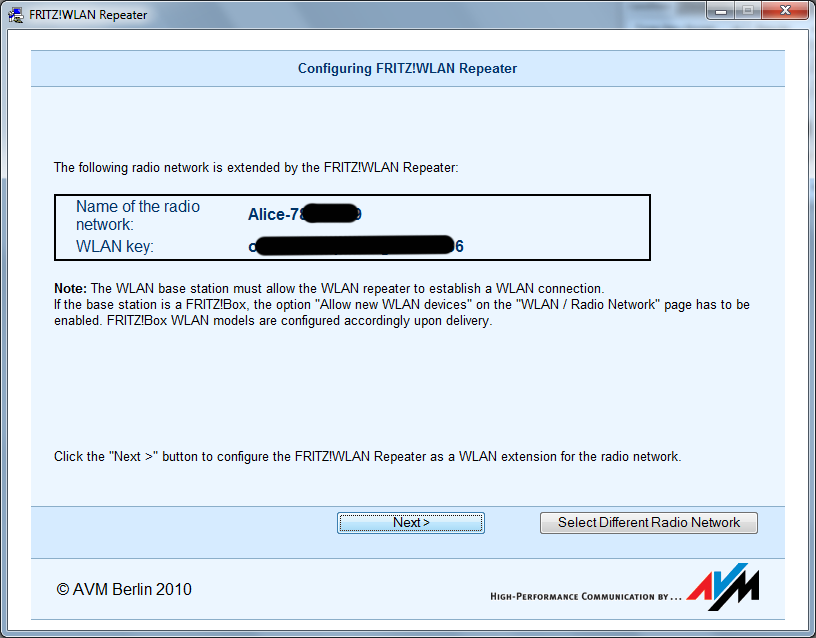The image size is (816, 638).
Task: Click the FRITZ!WLAN Repeater title bar icon
Action: point(15,14)
